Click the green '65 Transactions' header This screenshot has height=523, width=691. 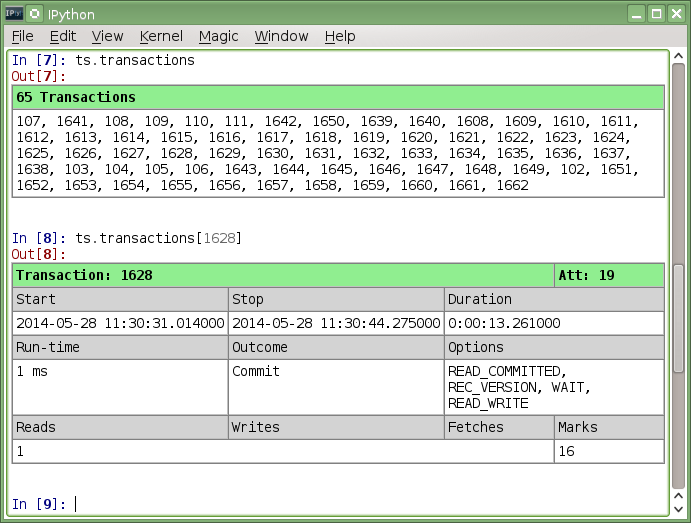pos(338,97)
